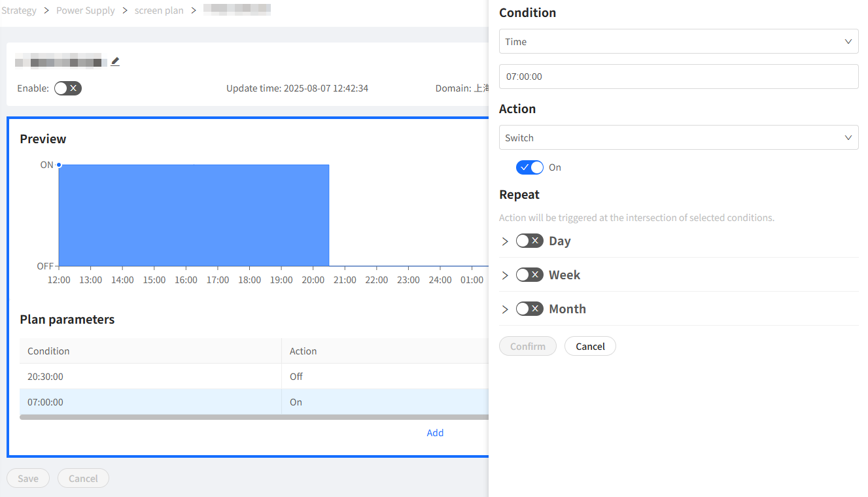Toggle the plan Enable switch
Viewport: 868px width, 497px height.
tap(68, 88)
